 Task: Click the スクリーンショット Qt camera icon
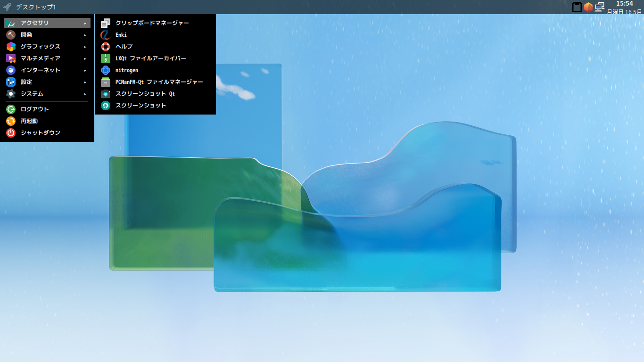click(x=106, y=94)
